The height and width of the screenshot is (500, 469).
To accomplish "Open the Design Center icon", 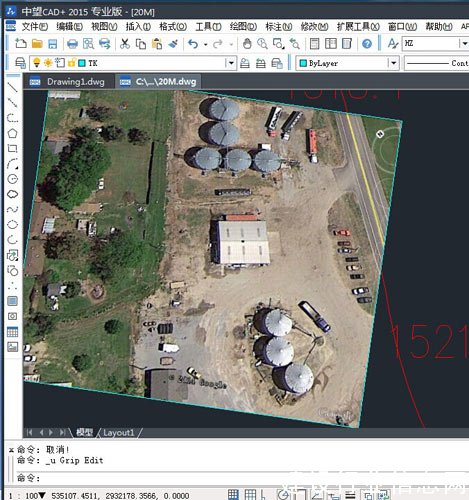I will 331,44.
